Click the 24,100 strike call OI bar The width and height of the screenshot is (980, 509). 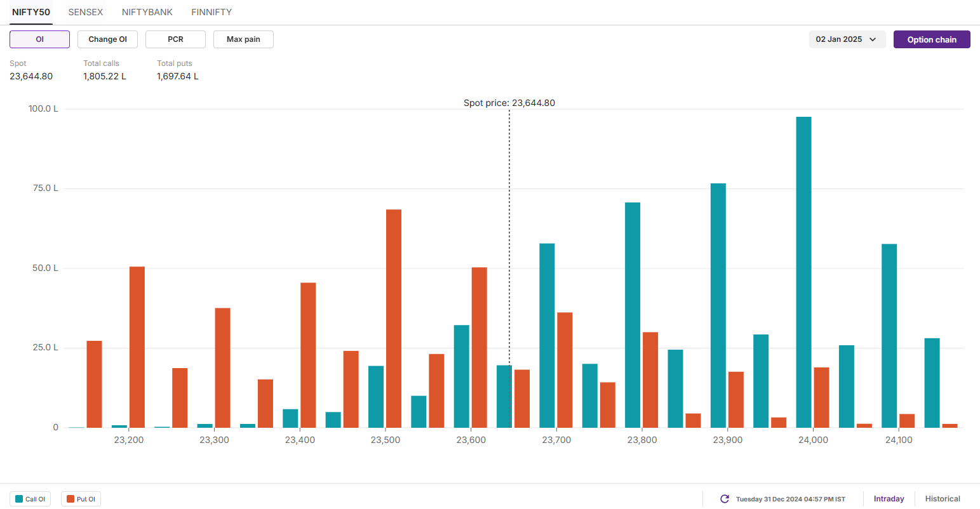click(889, 336)
